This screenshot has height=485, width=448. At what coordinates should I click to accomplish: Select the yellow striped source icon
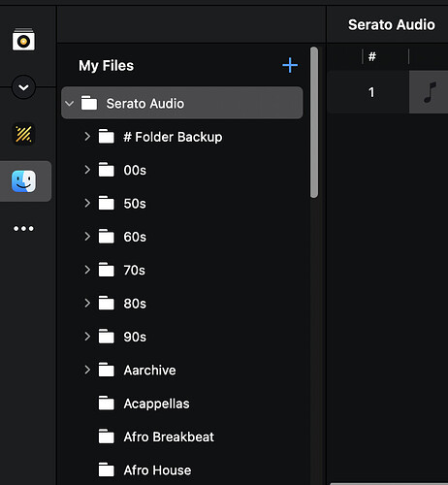click(x=23, y=134)
